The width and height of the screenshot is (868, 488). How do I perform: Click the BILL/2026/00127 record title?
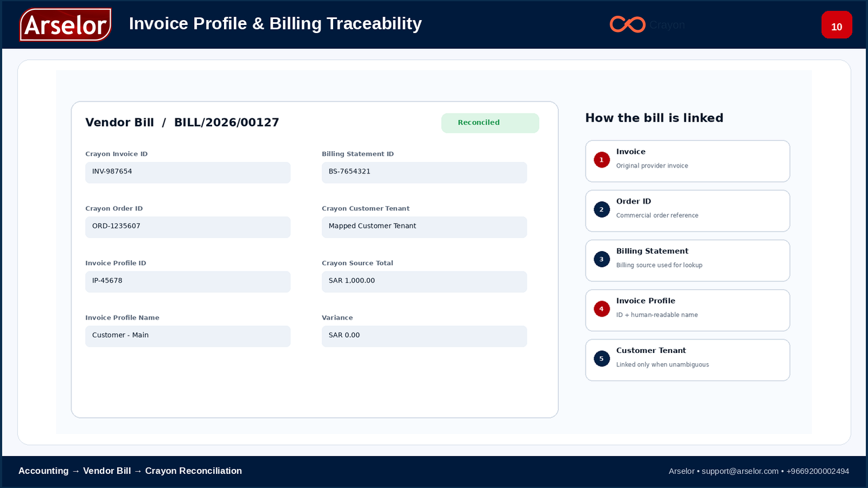click(227, 123)
